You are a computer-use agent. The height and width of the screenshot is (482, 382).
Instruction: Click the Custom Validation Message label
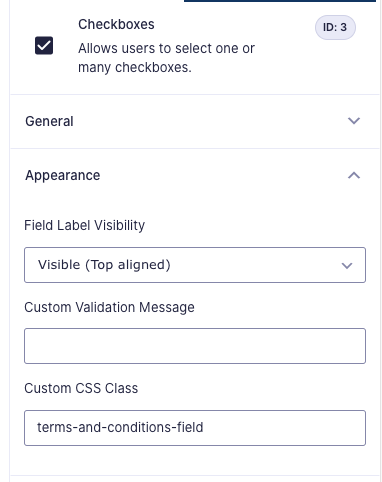click(109, 307)
